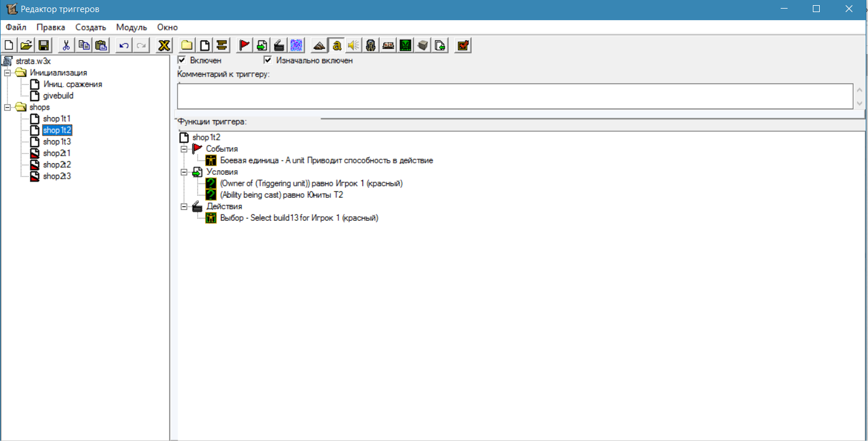Add a new condition with green arrow icon

point(262,45)
